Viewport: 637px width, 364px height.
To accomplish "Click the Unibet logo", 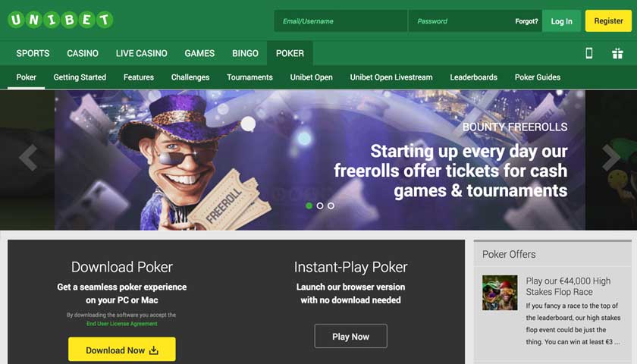I will tap(61, 20).
